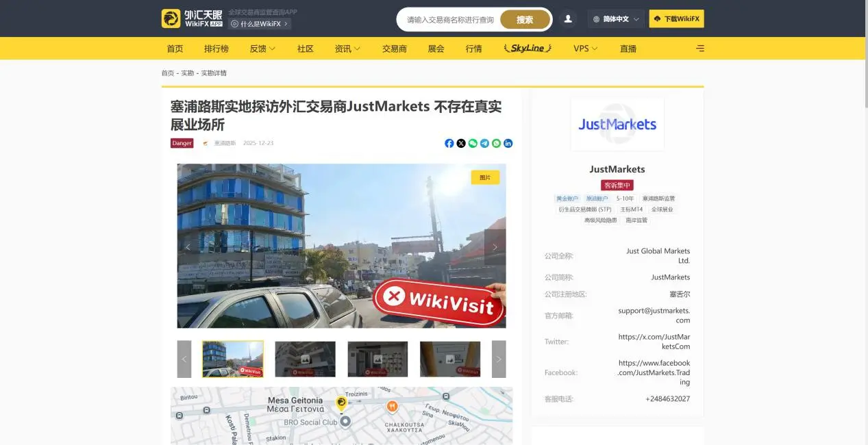868x445 pixels.
Task: Click the phone number +2484632027
Action: (668, 399)
